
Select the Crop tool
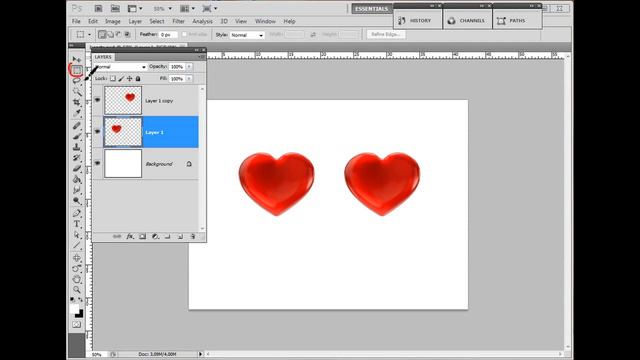[x=76, y=102]
